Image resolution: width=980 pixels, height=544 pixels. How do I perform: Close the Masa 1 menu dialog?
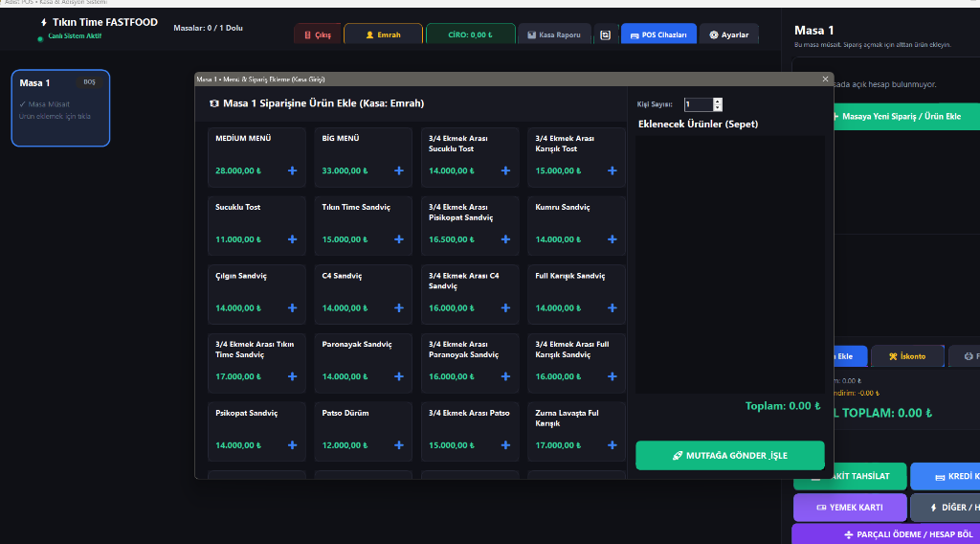tap(825, 79)
